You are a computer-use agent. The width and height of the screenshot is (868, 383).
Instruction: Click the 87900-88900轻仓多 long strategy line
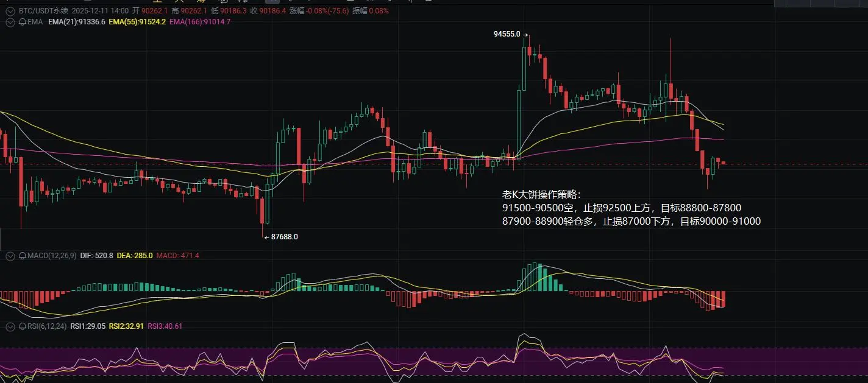[631, 222]
